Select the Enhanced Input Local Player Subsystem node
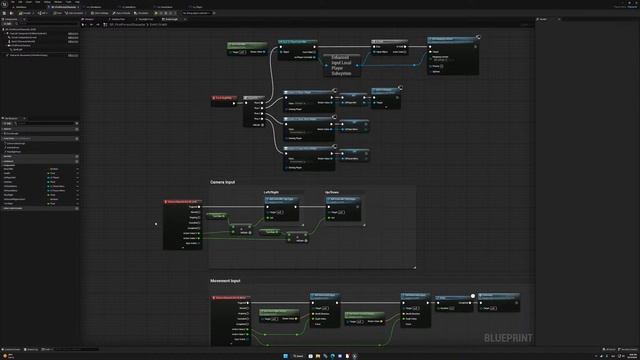Screen dimensions: 640x360 342,65
